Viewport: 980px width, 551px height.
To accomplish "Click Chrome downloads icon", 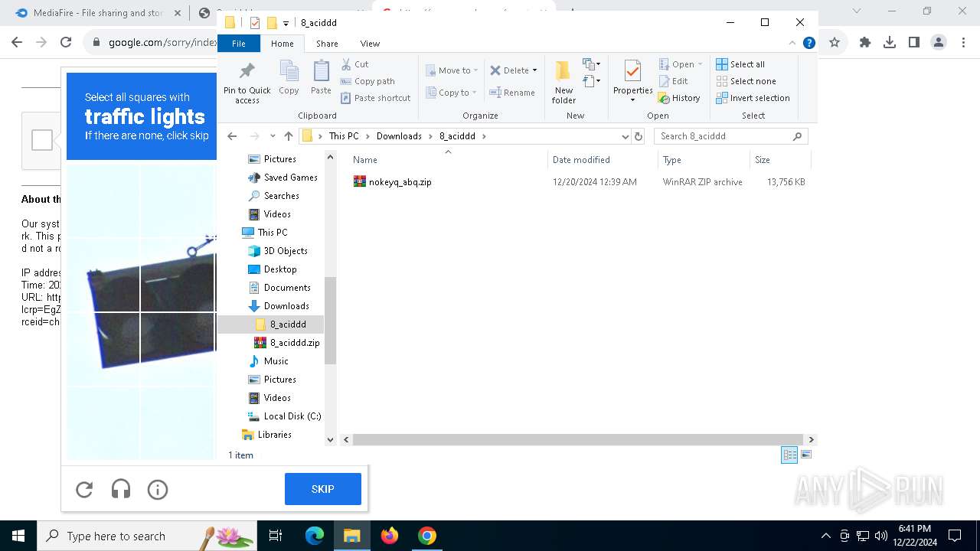I will coord(890,43).
